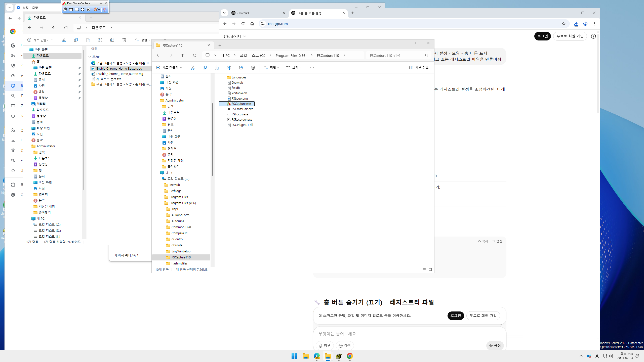
Task: Select FastStone Capture Rectangular Region tool
Action: tap(77, 10)
